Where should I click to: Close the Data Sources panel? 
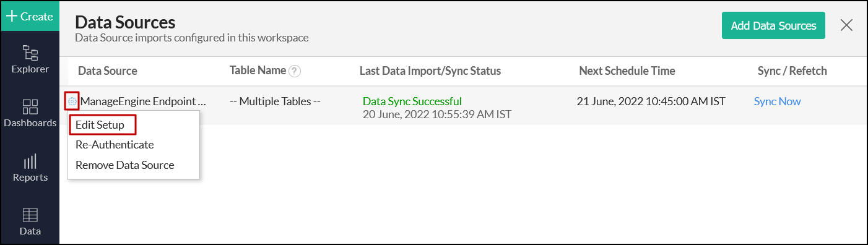click(846, 25)
